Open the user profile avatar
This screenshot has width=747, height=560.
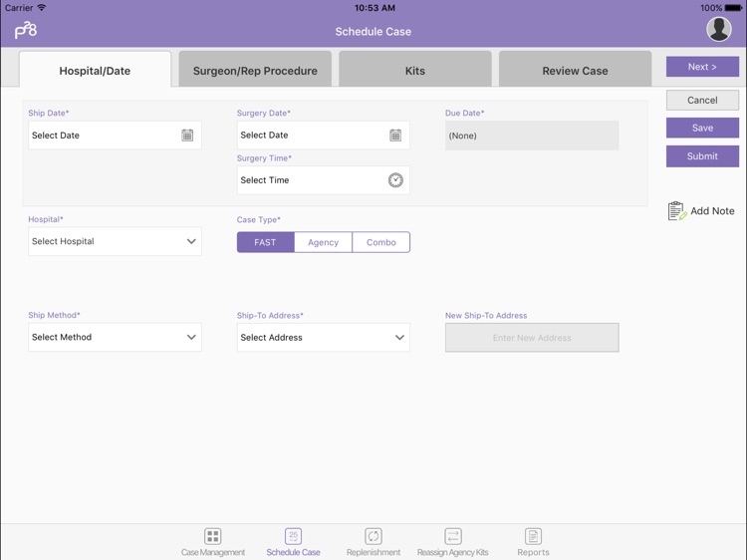[x=719, y=30]
